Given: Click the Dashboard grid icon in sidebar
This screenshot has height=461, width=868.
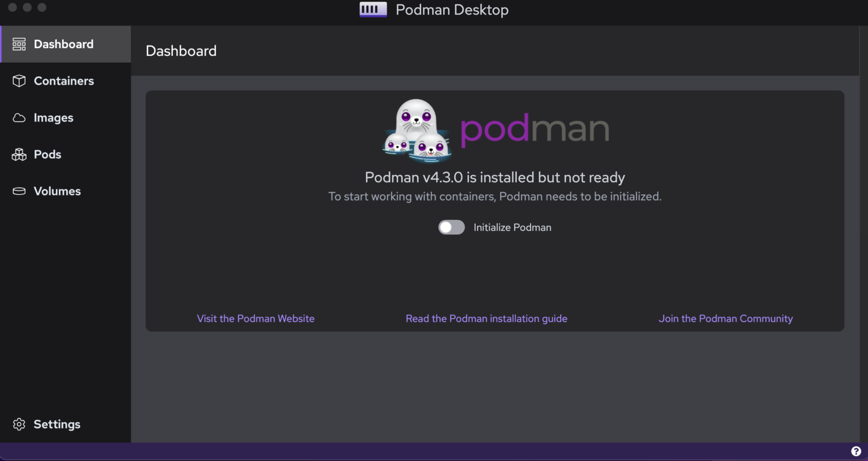Looking at the screenshot, I should 19,44.
